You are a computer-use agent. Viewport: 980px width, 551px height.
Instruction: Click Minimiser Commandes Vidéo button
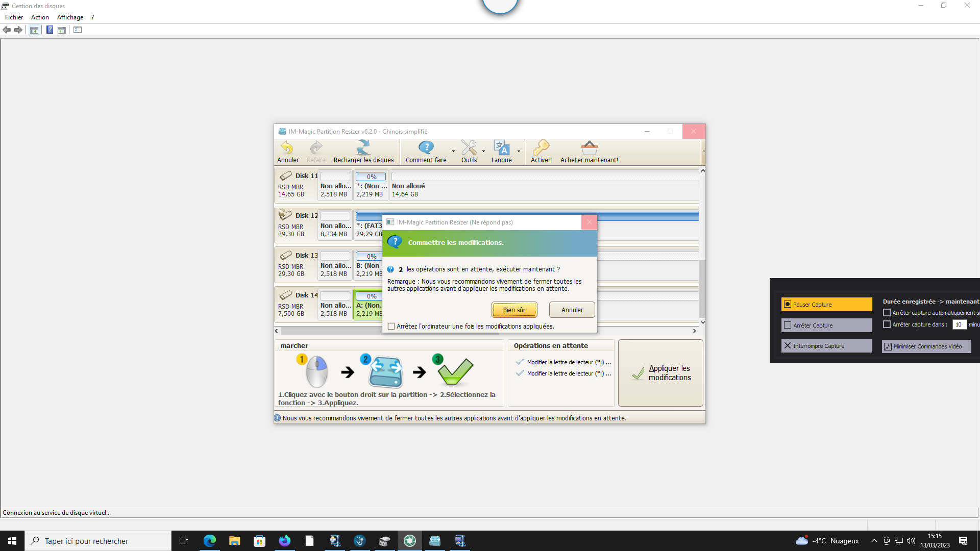pos(926,346)
